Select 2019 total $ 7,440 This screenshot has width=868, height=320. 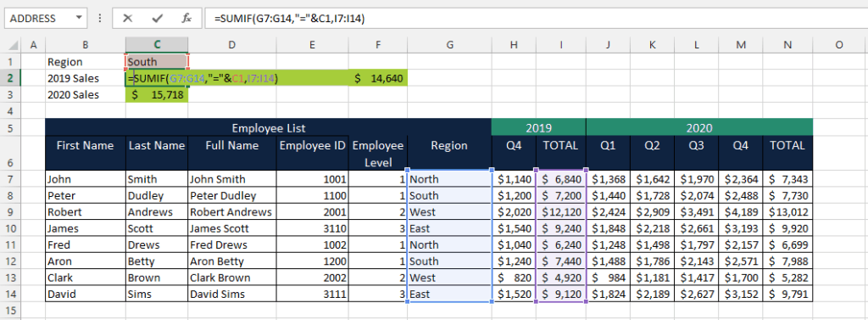point(561,261)
